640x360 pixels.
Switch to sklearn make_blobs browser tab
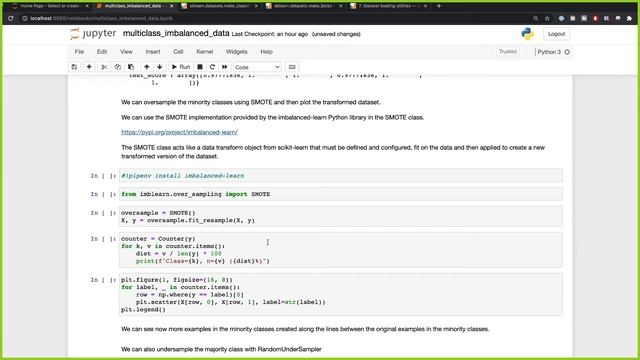point(304,6)
